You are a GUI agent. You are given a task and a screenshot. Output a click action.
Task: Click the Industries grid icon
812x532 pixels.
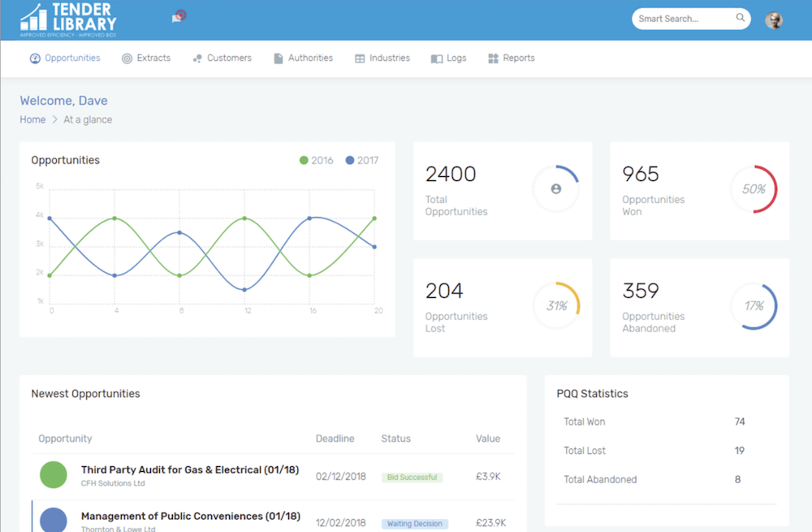tap(360, 58)
